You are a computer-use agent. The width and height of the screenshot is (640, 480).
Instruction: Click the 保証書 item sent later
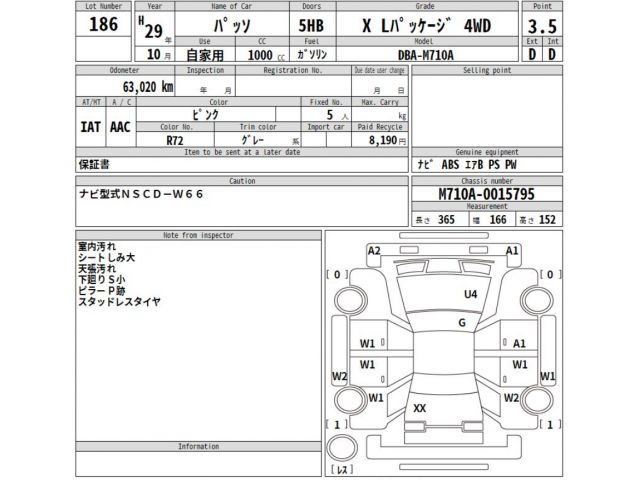tap(94, 165)
